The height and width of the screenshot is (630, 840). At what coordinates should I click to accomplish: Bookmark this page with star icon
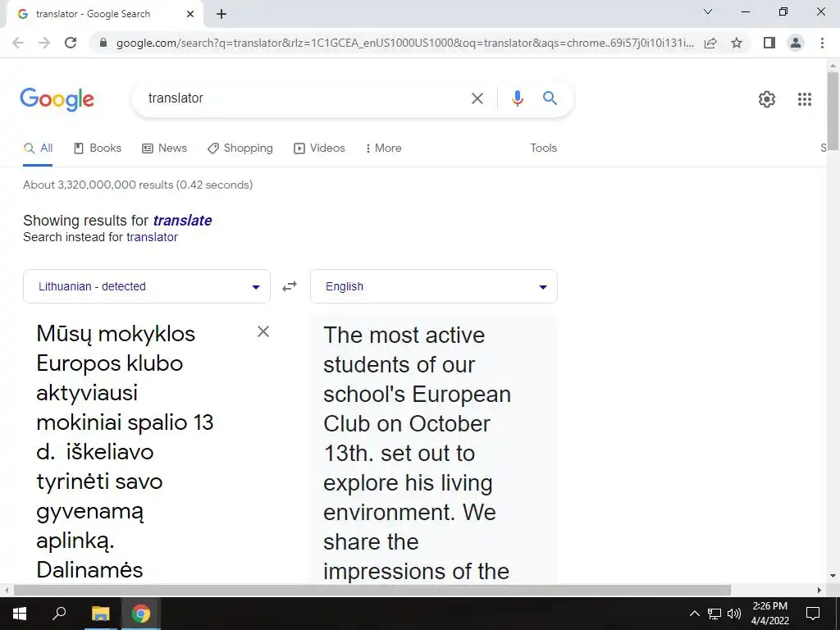737,43
